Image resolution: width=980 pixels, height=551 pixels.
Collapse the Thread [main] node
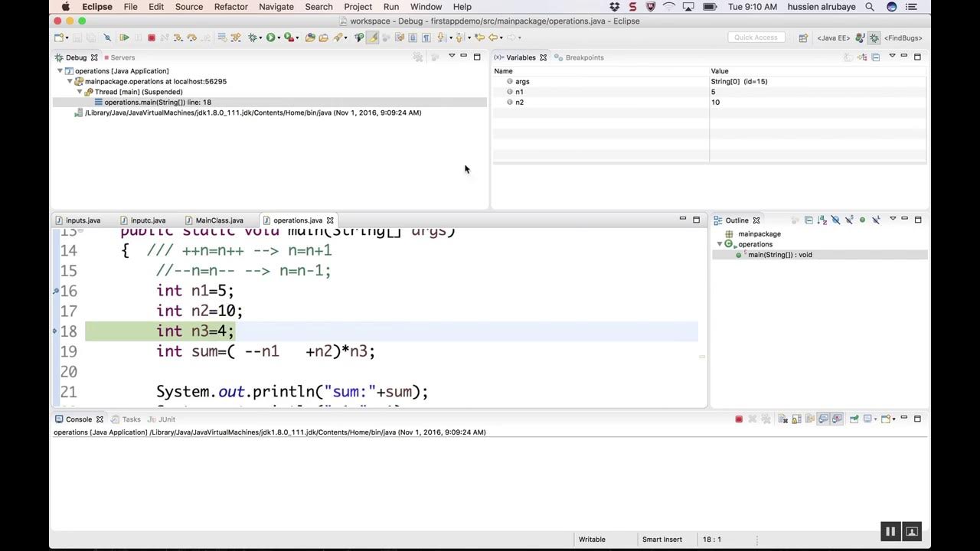click(x=80, y=92)
